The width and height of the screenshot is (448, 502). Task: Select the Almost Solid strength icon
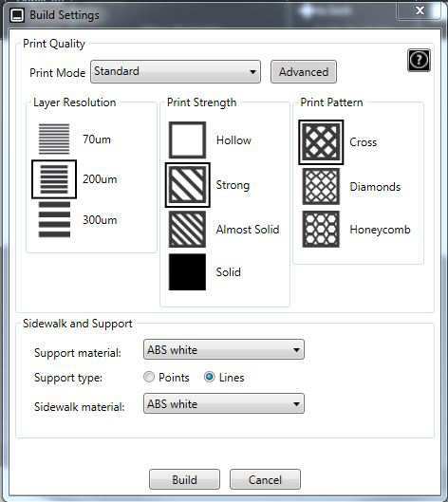point(187,230)
